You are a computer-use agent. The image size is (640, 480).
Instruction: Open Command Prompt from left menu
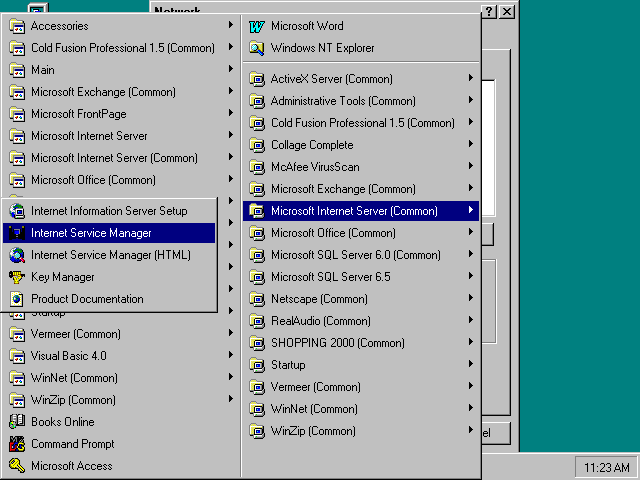click(x=121, y=444)
